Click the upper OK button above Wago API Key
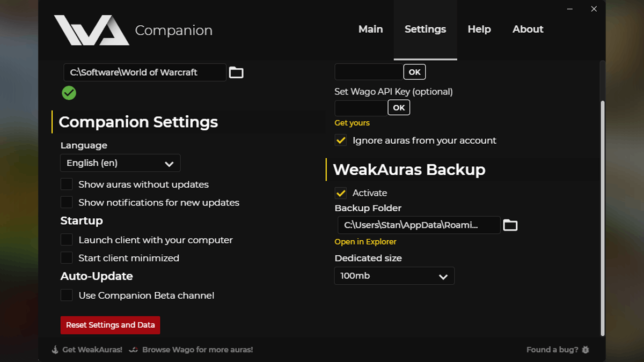Screen dimensions: 644x362 coord(415,72)
